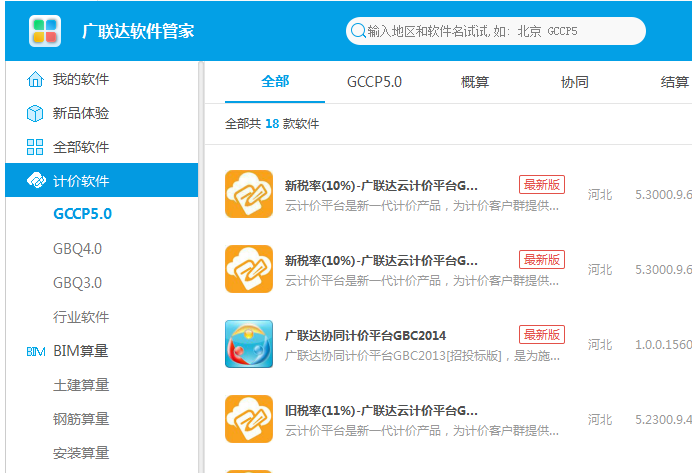Open second 新税率(10%)-广联达云计价平台 title
Screen dimensions: 692x473
pos(381,261)
